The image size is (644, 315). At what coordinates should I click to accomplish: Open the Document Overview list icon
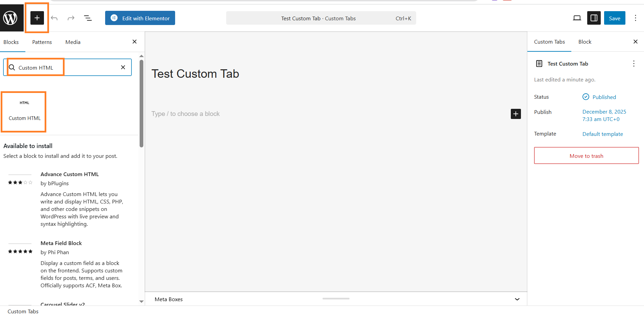pos(88,18)
